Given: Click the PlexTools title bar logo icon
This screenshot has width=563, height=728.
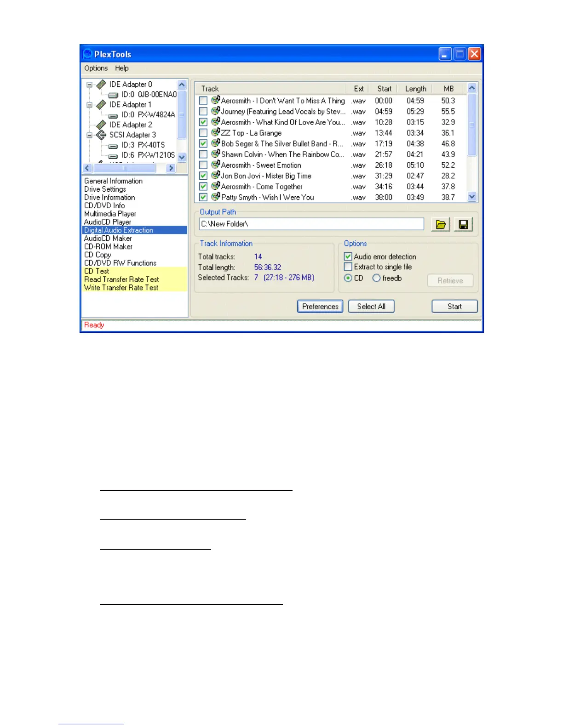Looking at the screenshot, I should [87, 54].
